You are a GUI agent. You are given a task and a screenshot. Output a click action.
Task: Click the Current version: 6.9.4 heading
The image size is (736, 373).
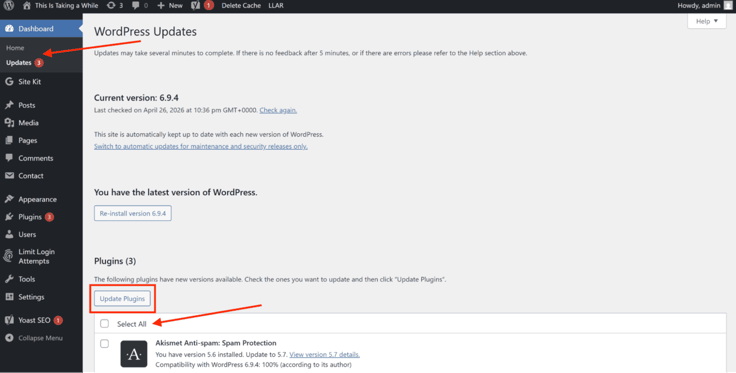(x=136, y=98)
